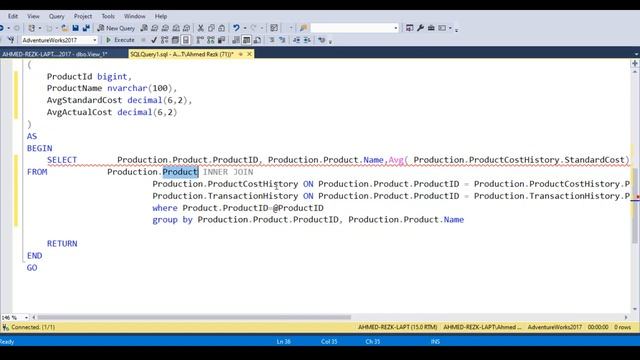
Task: Pin the SQLQuery1.sql tab
Action: pyautogui.click(x=241, y=54)
